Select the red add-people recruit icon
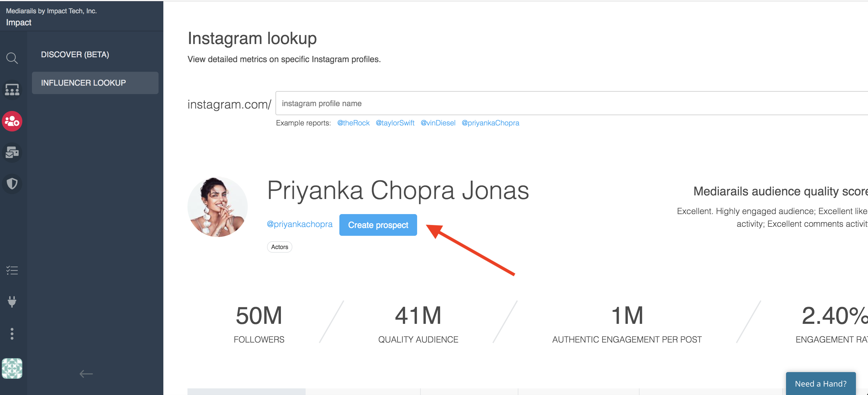 pyautogui.click(x=12, y=121)
